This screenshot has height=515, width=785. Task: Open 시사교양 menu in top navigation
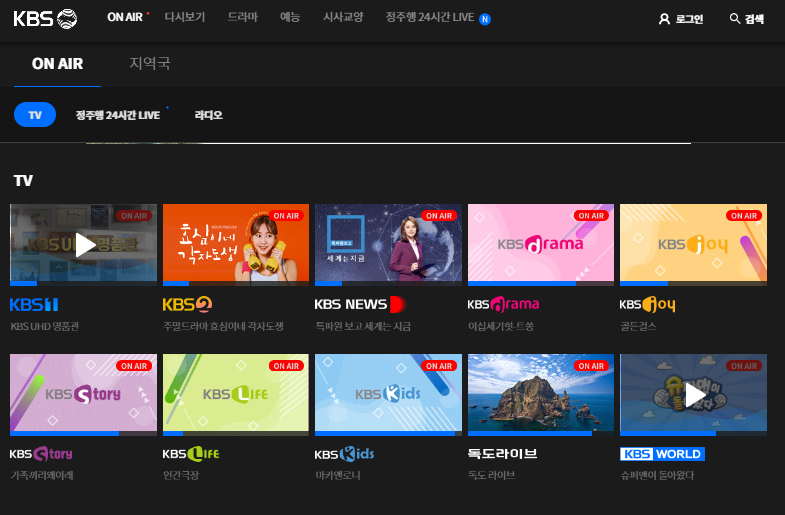343,18
